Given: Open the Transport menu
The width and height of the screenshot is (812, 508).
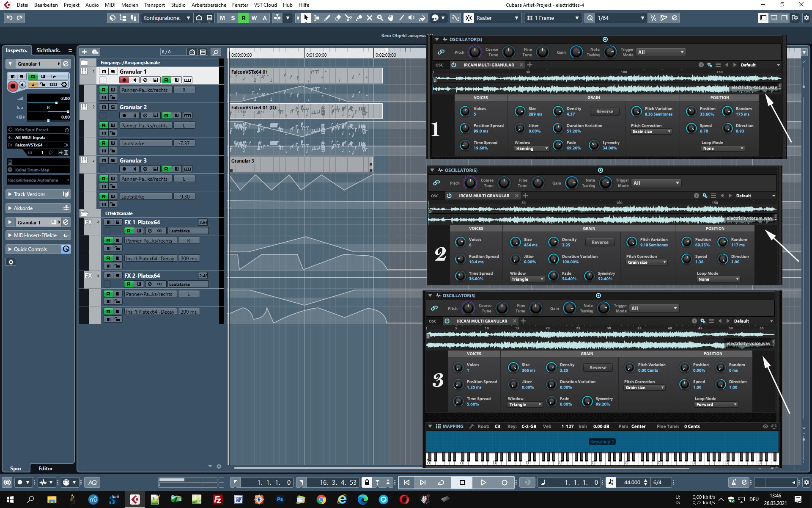Looking at the screenshot, I should [154, 5].
